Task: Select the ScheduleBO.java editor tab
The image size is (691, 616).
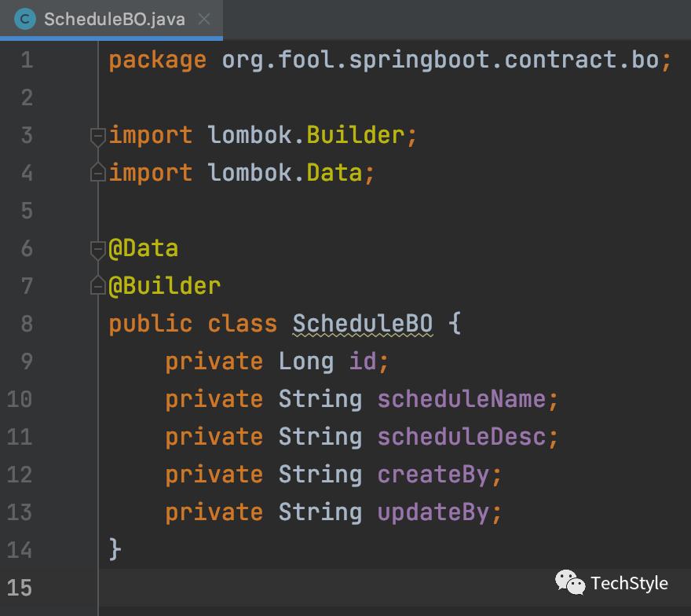Action: click(x=114, y=19)
